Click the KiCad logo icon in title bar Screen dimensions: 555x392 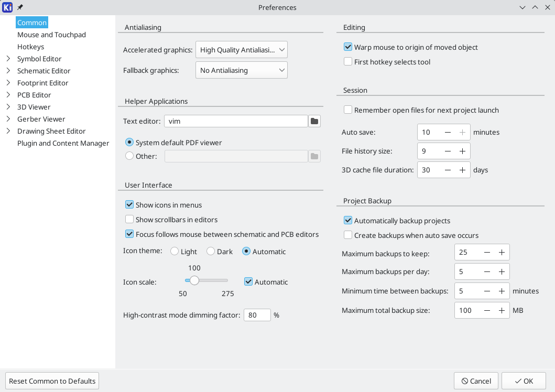pyautogui.click(x=7, y=7)
